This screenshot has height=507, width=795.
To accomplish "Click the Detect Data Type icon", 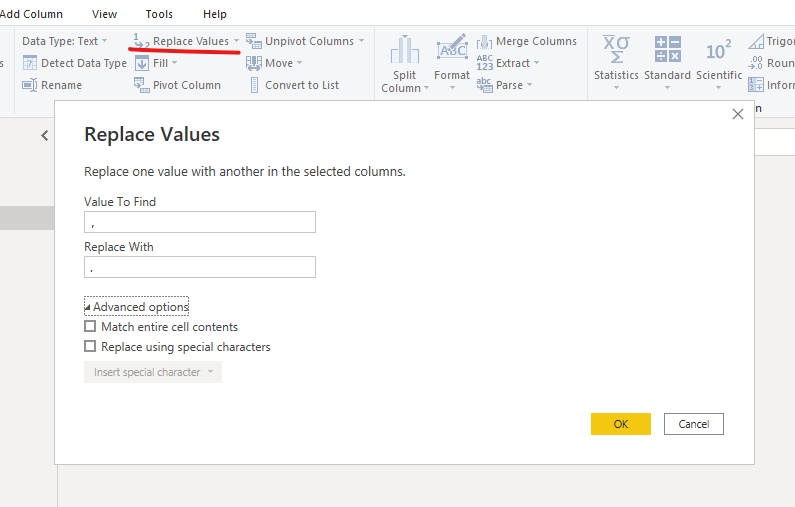I will point(30,63).
